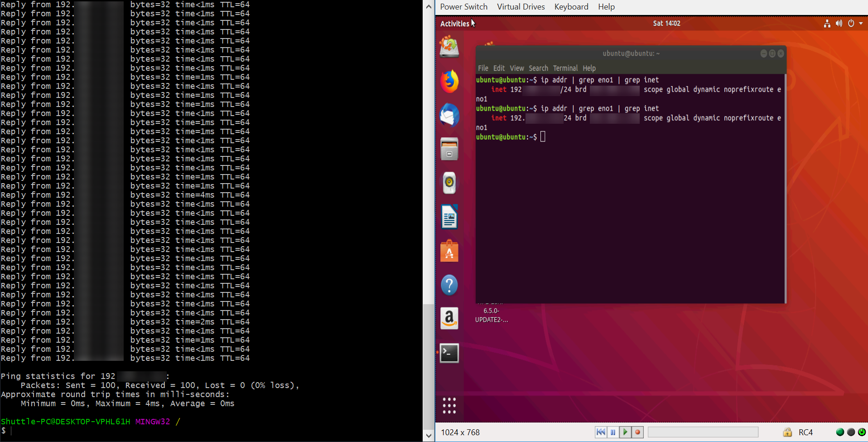Open the Search menu in Ubuntu terminal
The width and height of the screenshot is (868, 442).
click(x=538, y=68)
